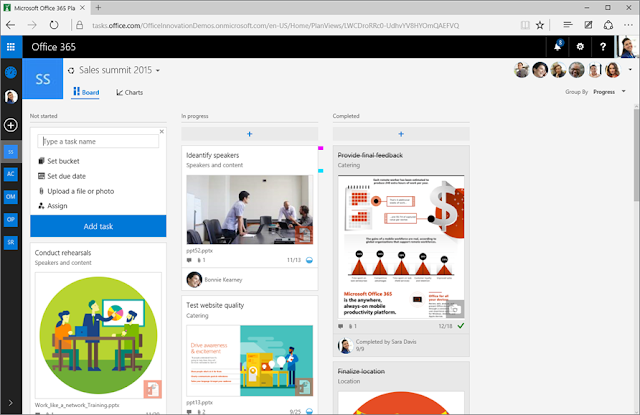
Task: Open a new browser tab
Action: (x=98, y=7)
